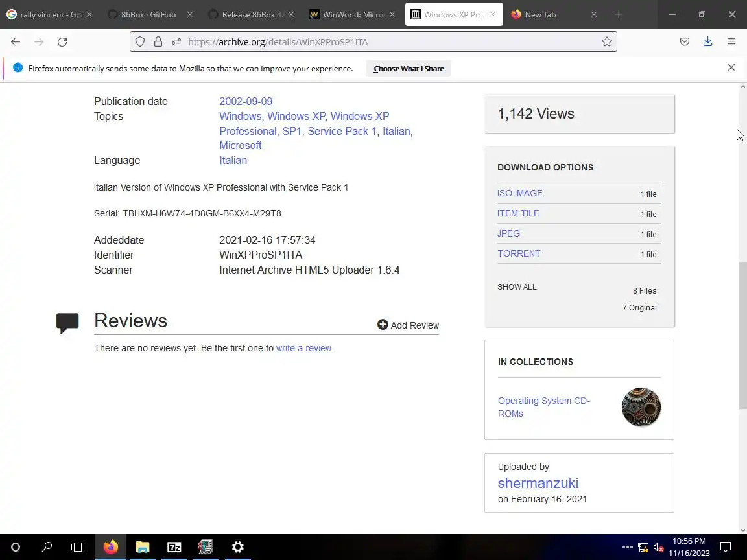Open network status tray icon
This screenshot has height=560, width=747.
click(643, 548)
